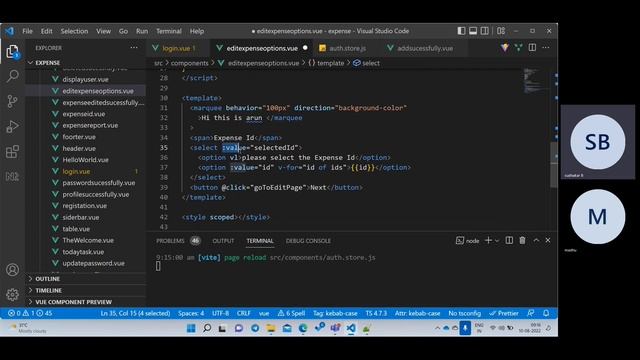Toggle the panel layout icon in title bar
Screen dimensions: 640x360
[473, 31]
